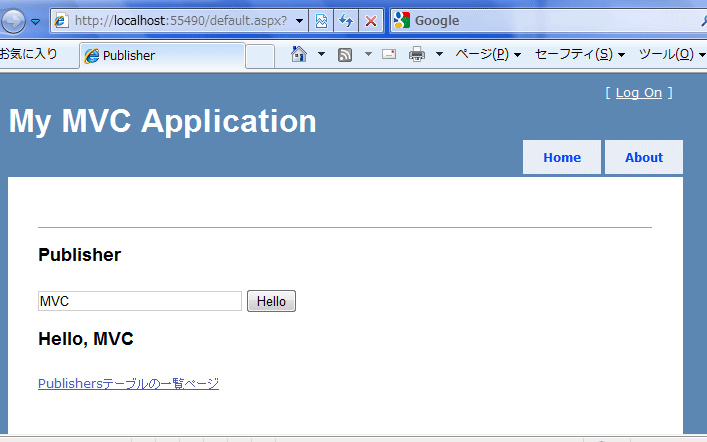
Task: Click the read mail envelope icon
Action: coord(389,55)
